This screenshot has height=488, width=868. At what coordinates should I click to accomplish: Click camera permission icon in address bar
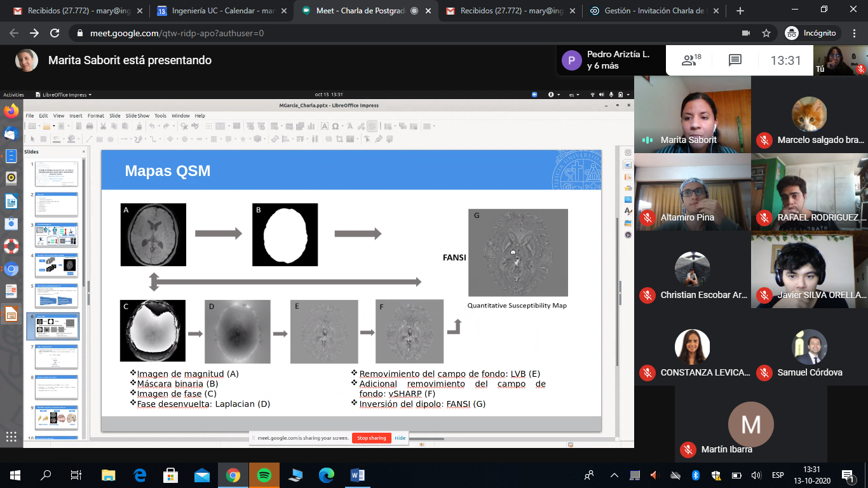pos(746,33)
